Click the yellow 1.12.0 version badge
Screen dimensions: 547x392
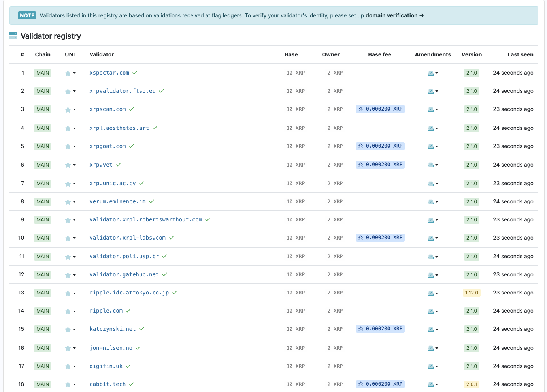pos(472,293)
